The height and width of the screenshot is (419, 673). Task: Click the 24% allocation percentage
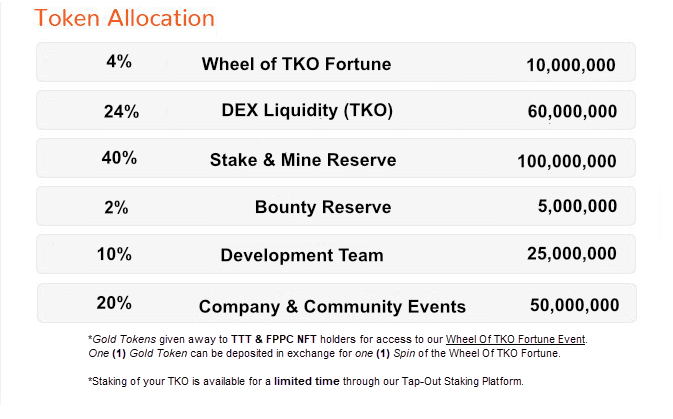[121, 112]
